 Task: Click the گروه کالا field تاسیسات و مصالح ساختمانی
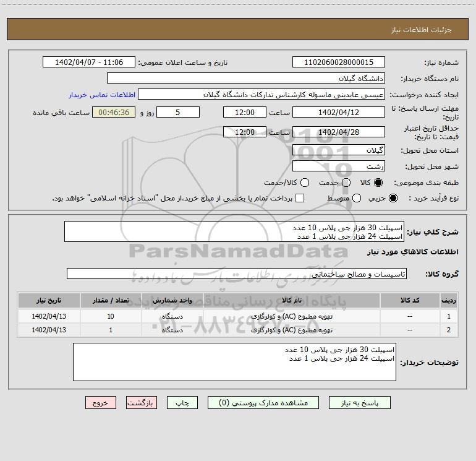[237, 274]
